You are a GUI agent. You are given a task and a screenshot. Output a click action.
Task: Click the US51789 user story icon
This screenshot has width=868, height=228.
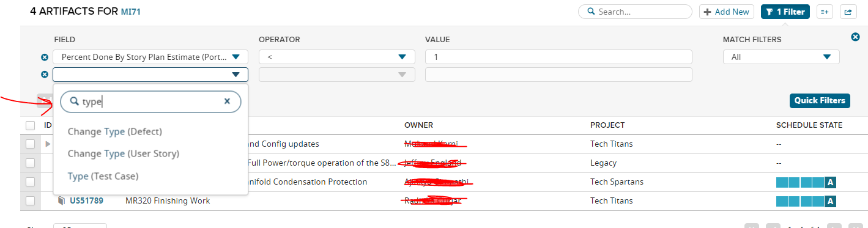pos(61,200)
